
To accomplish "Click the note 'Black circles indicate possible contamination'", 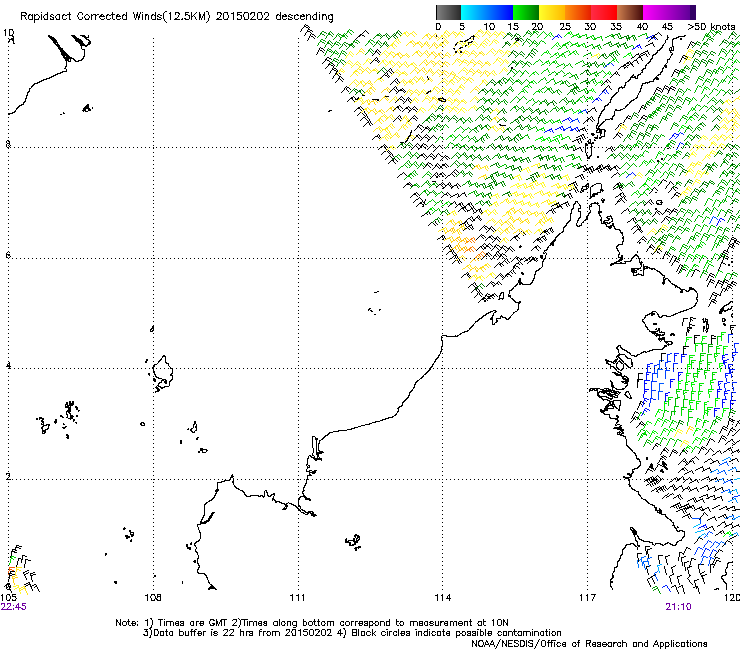I will (456, 633).
